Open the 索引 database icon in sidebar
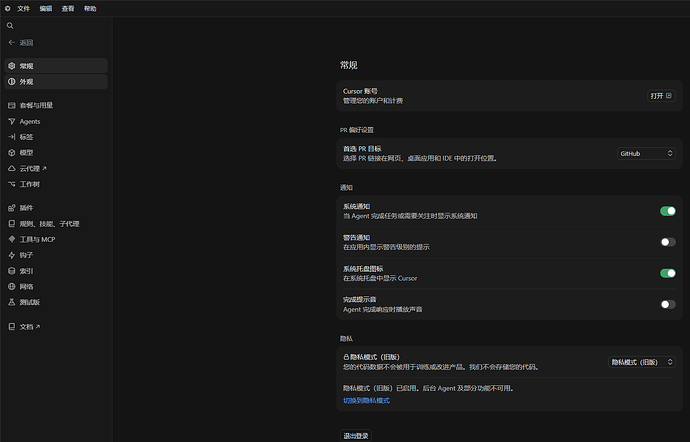Image resolution: width=690 pixels, height=442 pixels. tap(12, 271)
